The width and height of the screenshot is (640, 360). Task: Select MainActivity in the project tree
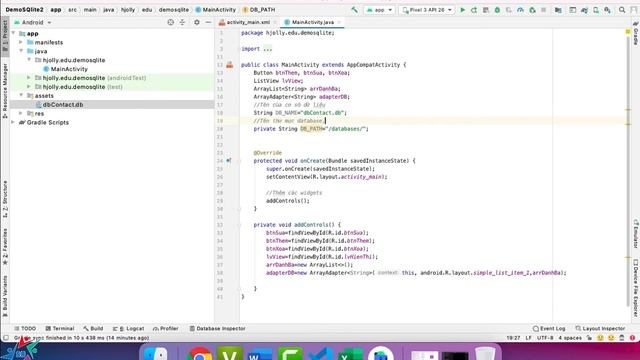point(69,69)
